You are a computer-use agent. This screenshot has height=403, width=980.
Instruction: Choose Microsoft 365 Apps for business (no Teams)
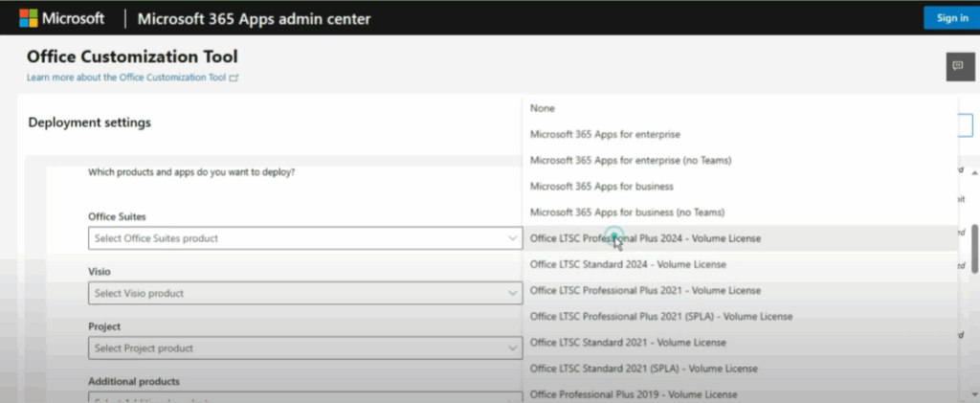pos(740,213)
